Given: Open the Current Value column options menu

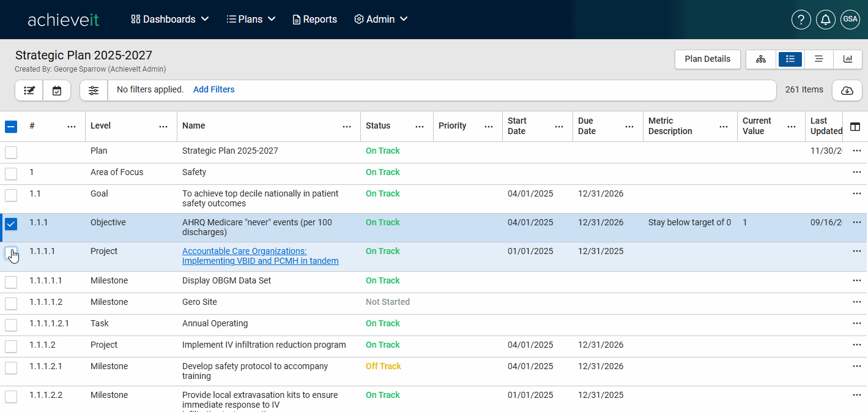Looking at the screenshot, I should coord(792,127).
